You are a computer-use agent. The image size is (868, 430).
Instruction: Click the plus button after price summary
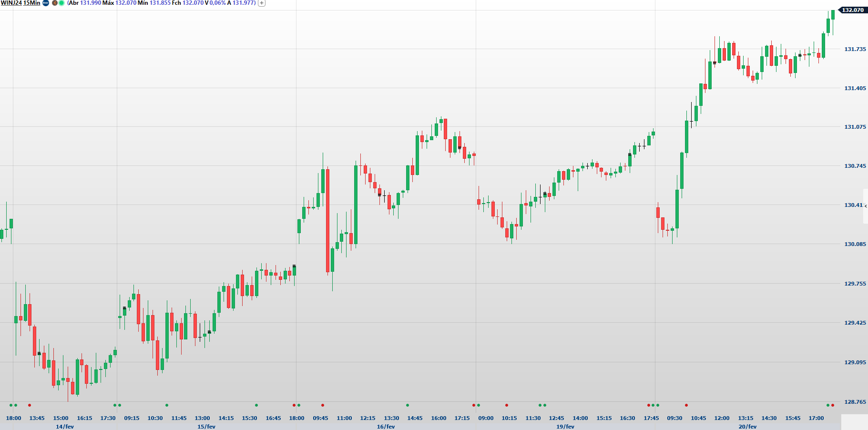tap(262, 3)
